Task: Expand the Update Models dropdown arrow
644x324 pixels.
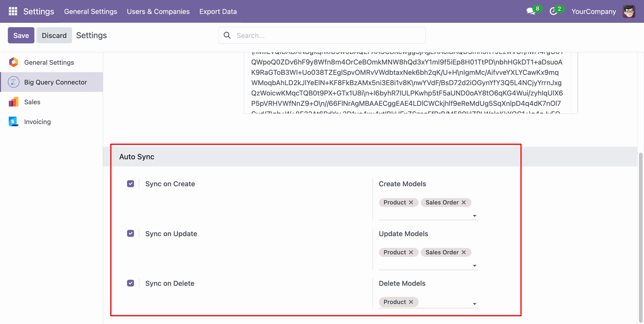Action: 474,266
